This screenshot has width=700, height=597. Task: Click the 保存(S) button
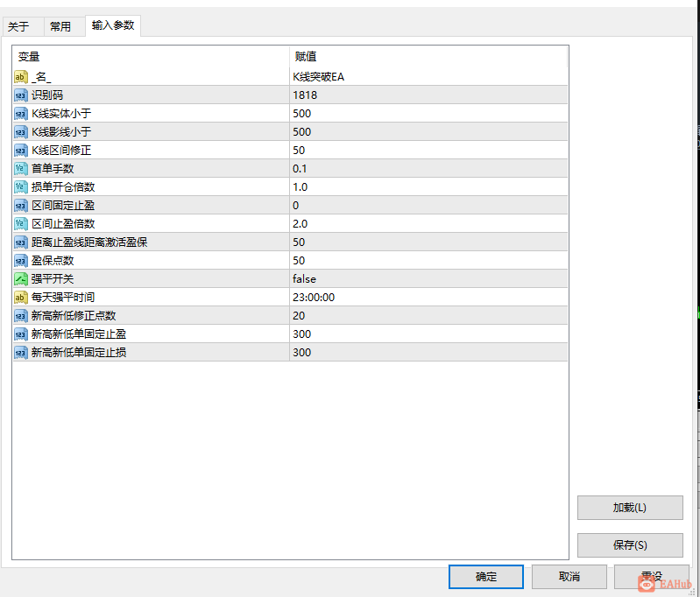coord(630,544)
